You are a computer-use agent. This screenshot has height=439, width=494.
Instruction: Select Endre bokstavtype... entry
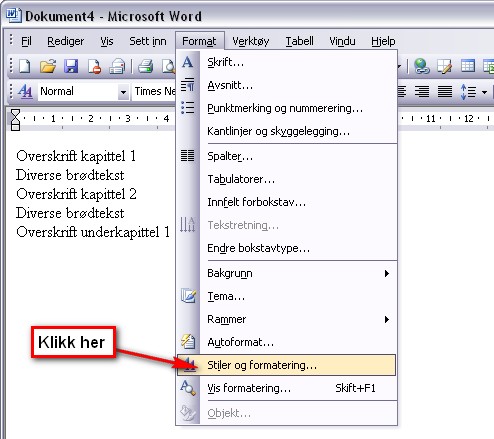pyautogui.click(x=287, y=248)
